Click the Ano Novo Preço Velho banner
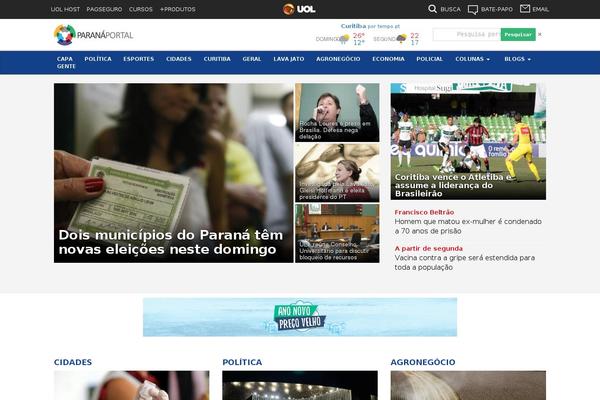This screenshot has height=400, width=600. click(x=300, y=317)
